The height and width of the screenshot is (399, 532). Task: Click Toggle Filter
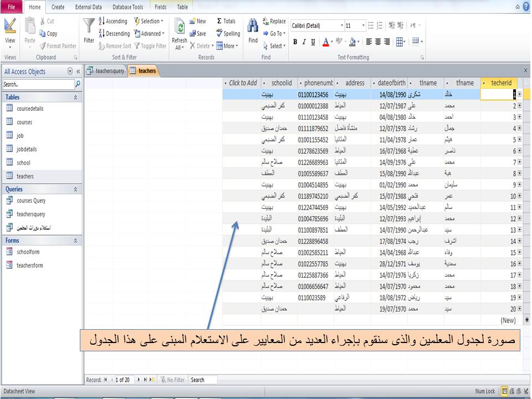tap(150, 46)
